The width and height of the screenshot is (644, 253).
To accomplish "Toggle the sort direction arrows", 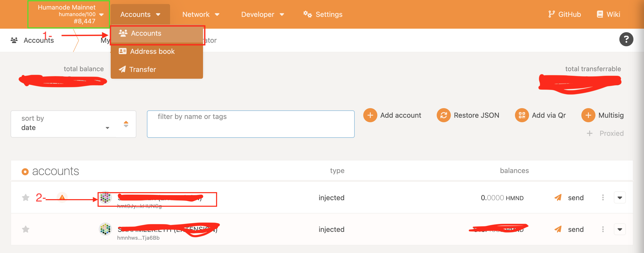I will (x=126, y=124).
